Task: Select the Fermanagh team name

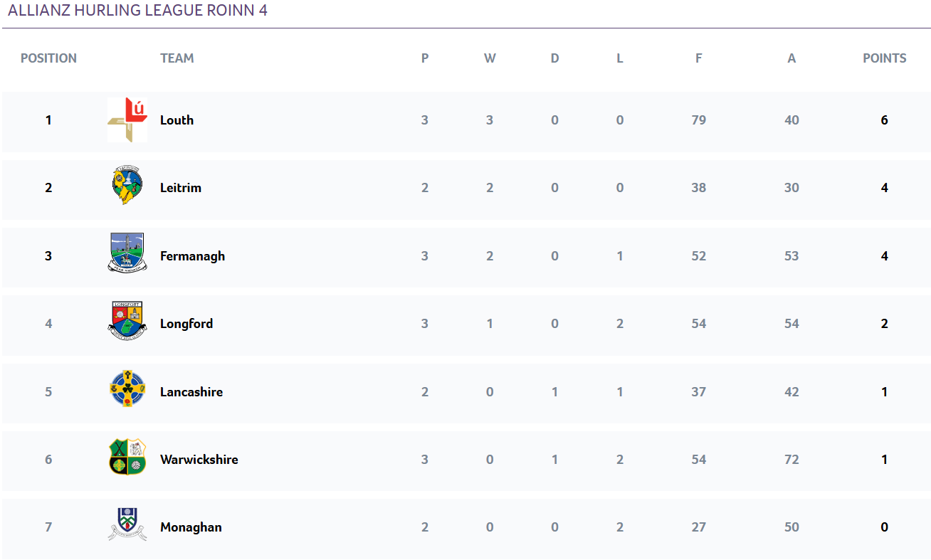Action: (x=192, y=256)
